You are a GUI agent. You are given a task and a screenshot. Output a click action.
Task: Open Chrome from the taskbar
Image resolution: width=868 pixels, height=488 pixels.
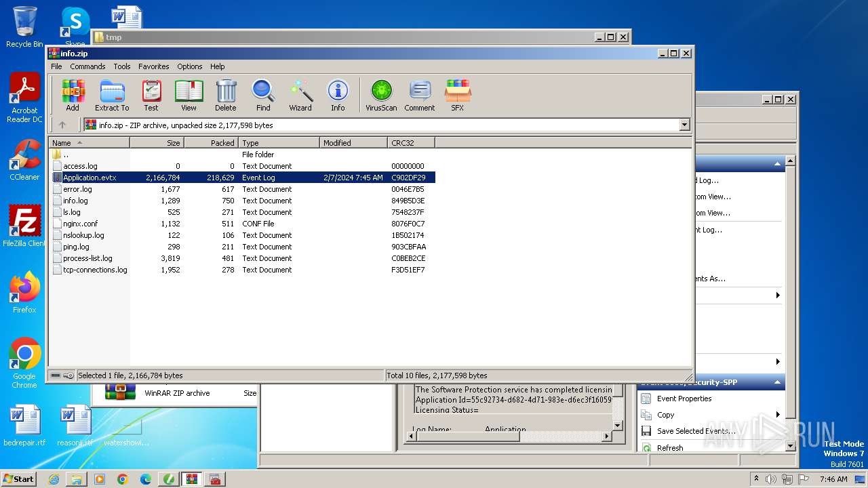point(123,479)
